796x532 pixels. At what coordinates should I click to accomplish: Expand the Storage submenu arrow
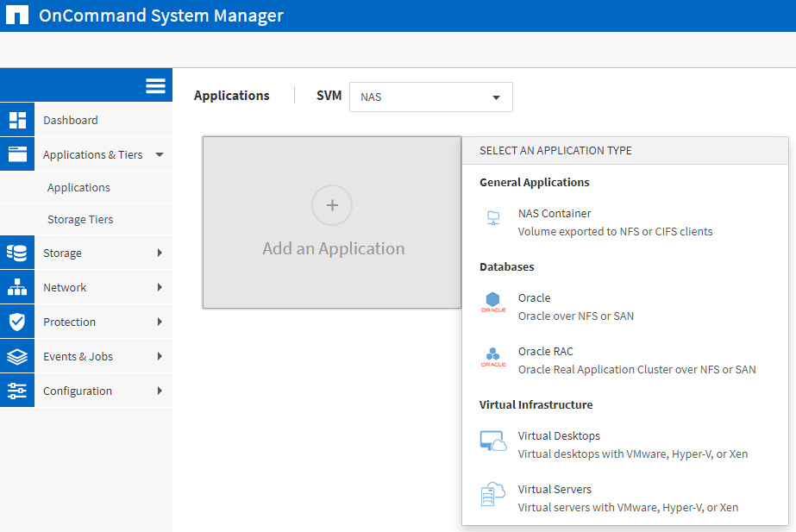point(160,253)
